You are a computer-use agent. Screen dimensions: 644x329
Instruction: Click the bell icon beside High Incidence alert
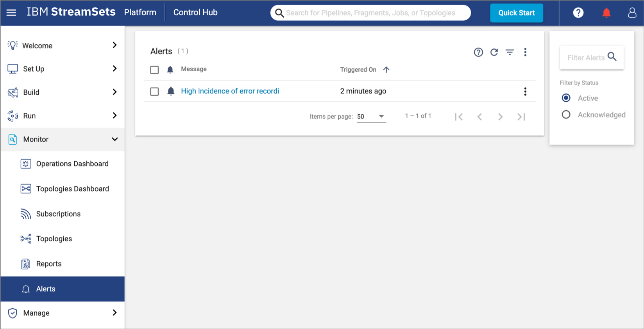point(171,91)
